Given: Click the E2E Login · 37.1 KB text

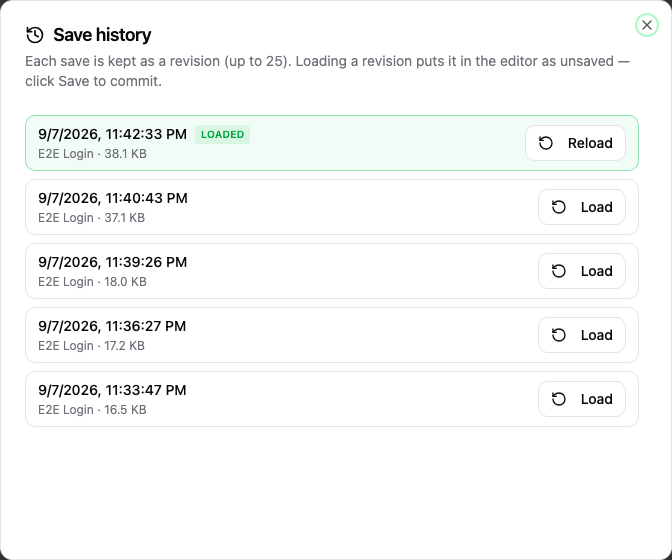Looking at the screenshot, I should pos(91,218).
